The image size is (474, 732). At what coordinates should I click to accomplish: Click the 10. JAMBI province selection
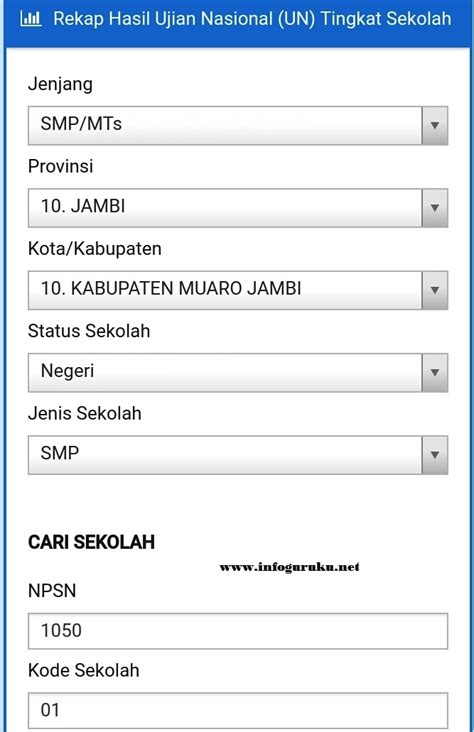(x=225, y=208)
